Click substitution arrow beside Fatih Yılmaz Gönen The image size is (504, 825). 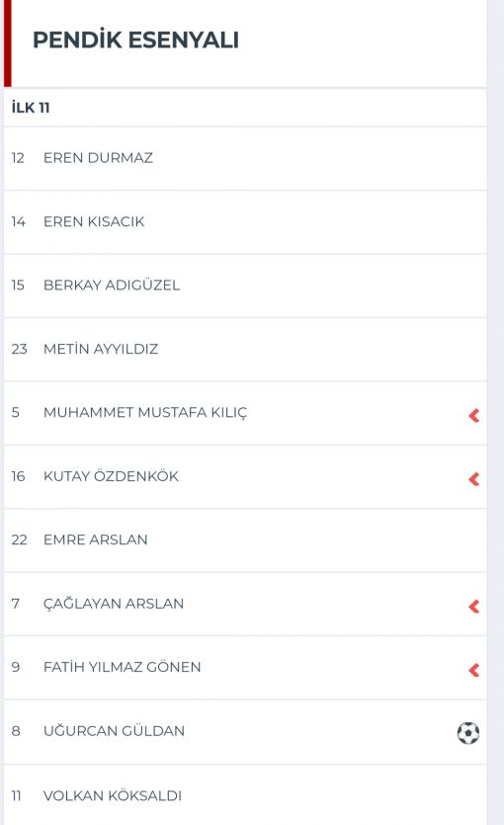pos(474,670)
